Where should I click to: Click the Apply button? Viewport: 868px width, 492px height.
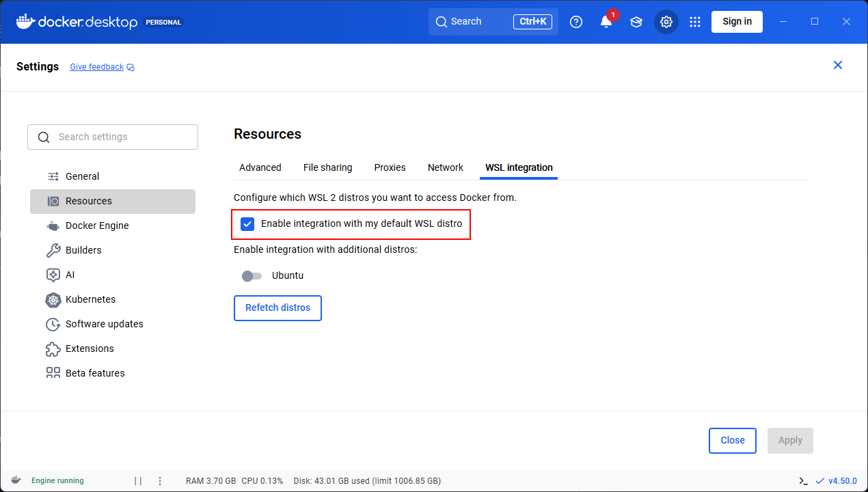pyautogui.click(x=790, y=441)
